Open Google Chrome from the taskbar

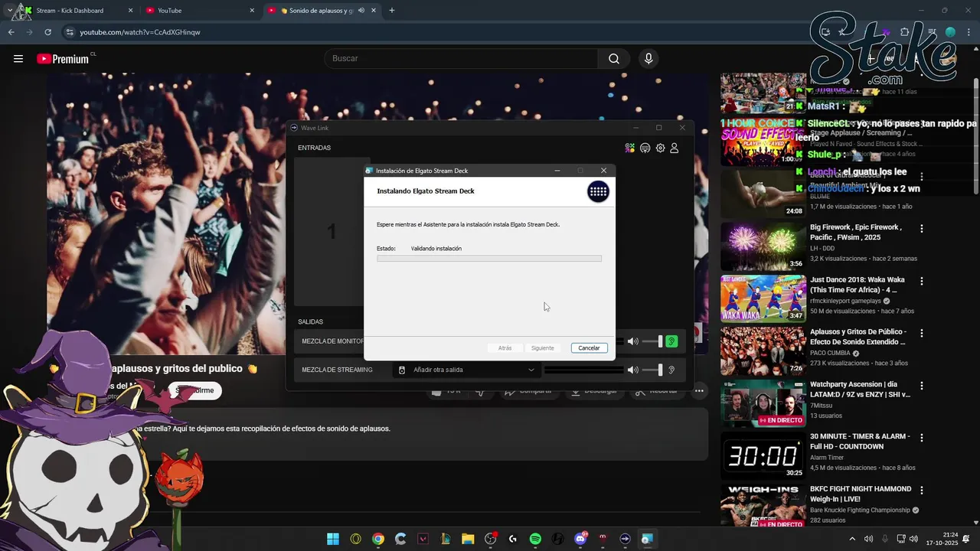pyautogui.click(x=378, y=539)
